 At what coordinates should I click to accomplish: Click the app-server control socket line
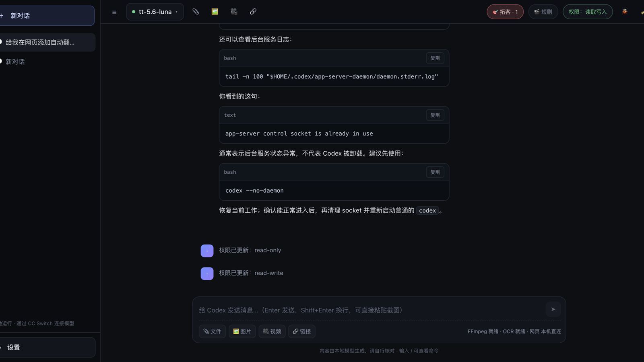(x=299, y=134)
